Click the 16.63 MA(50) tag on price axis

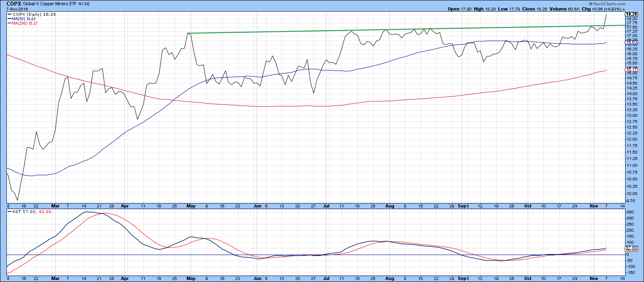(x=632, y=42)
